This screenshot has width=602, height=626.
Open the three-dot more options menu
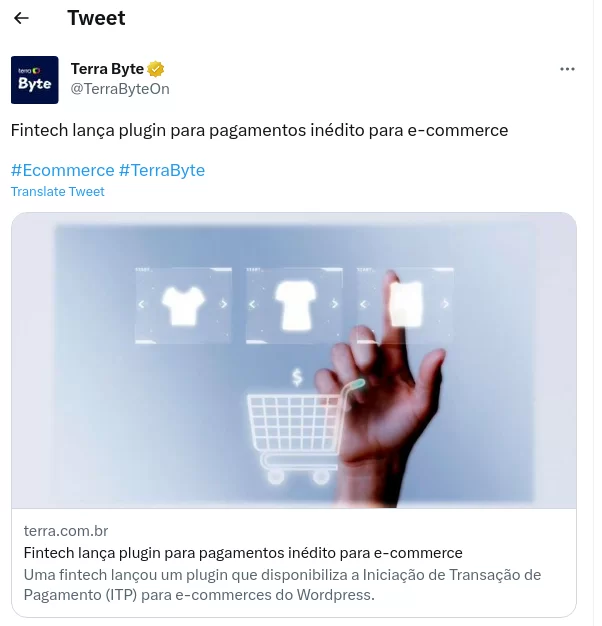567,69
